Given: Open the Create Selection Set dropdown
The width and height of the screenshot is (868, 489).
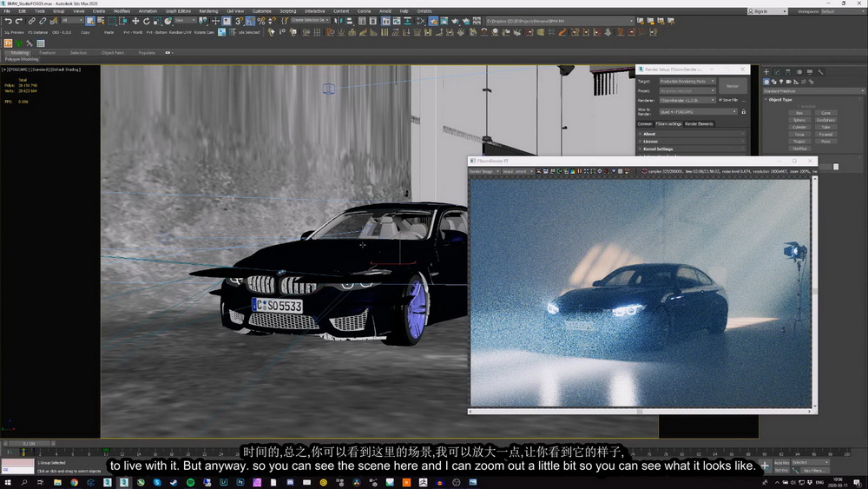Looking at the screenshot, I should (x=310, y=21).
